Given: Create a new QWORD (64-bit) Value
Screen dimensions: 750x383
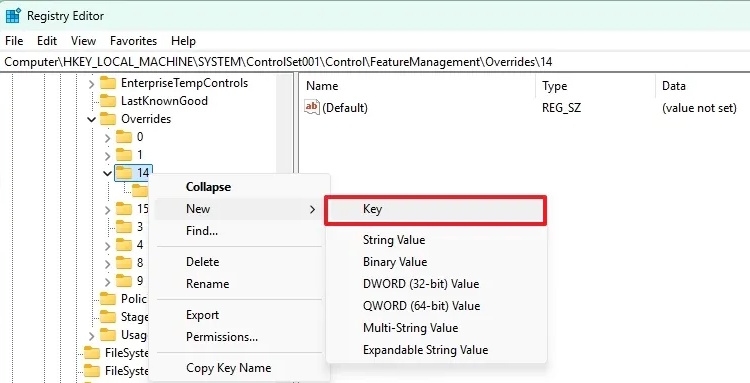Looking at the screenshot, I should click(435, 306).
